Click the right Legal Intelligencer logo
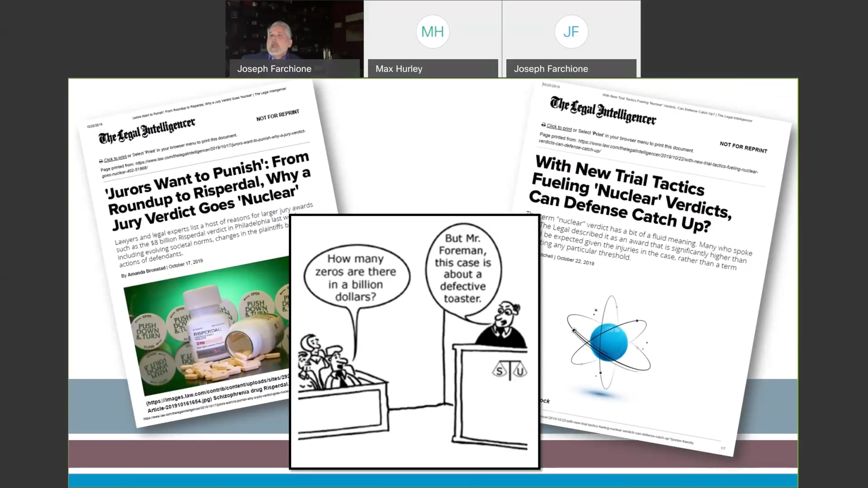The image size is (868, 488). tap(603, 111)
